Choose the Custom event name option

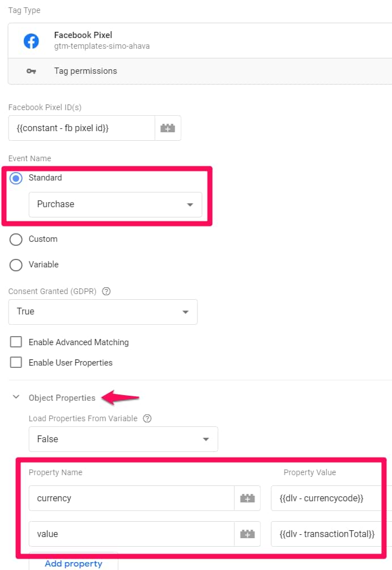click(x=16, y=239)
